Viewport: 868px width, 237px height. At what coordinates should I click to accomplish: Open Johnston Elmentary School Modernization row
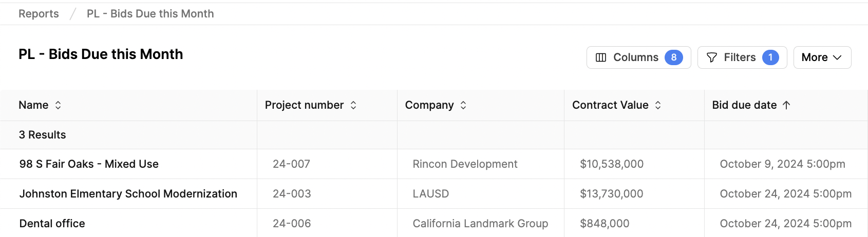[x=128, y=194]
